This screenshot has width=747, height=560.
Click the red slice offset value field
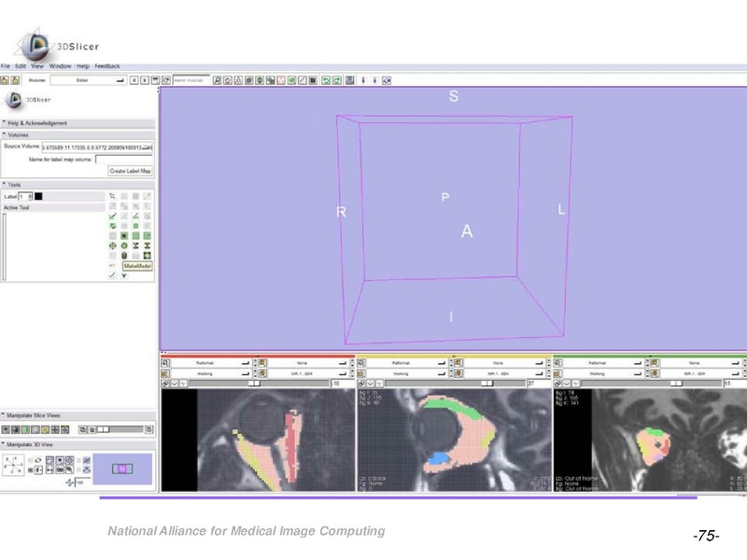tap(342, 384)
